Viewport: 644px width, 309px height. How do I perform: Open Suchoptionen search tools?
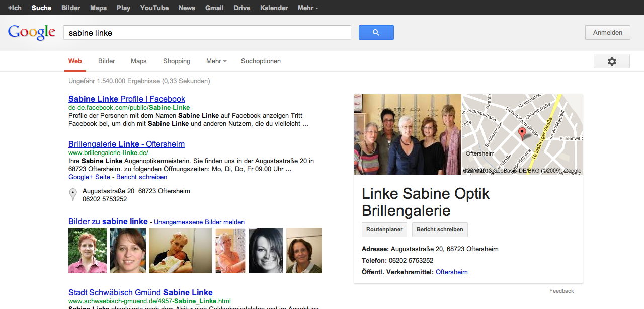[x=261, y=61]
